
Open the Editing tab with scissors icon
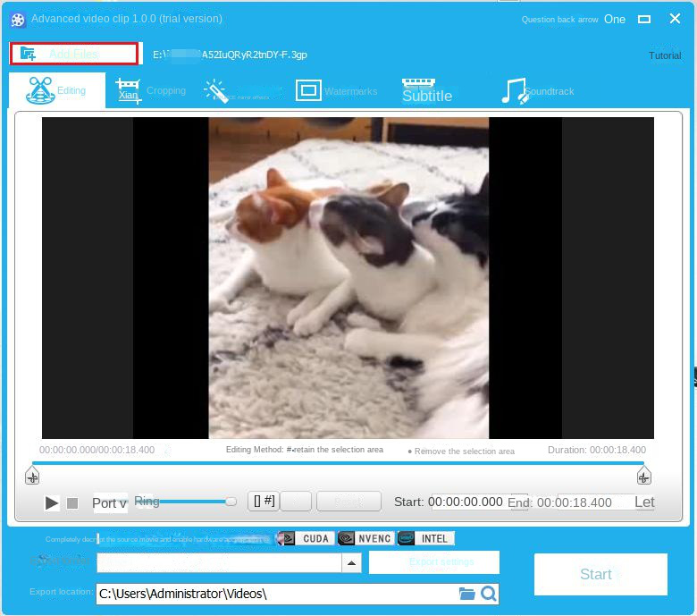pos(56,91)
